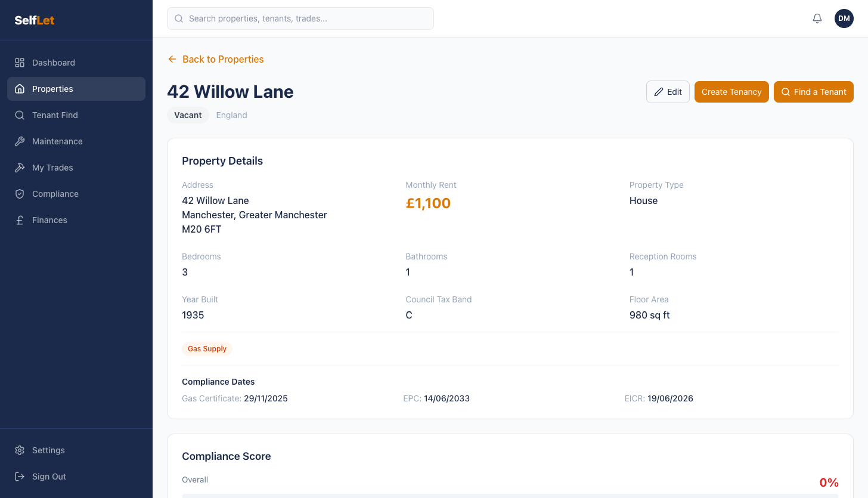The width and height of the screenshot is (868, 498).
Task: Click the Find a Tenant button
Action: point(814,92)
